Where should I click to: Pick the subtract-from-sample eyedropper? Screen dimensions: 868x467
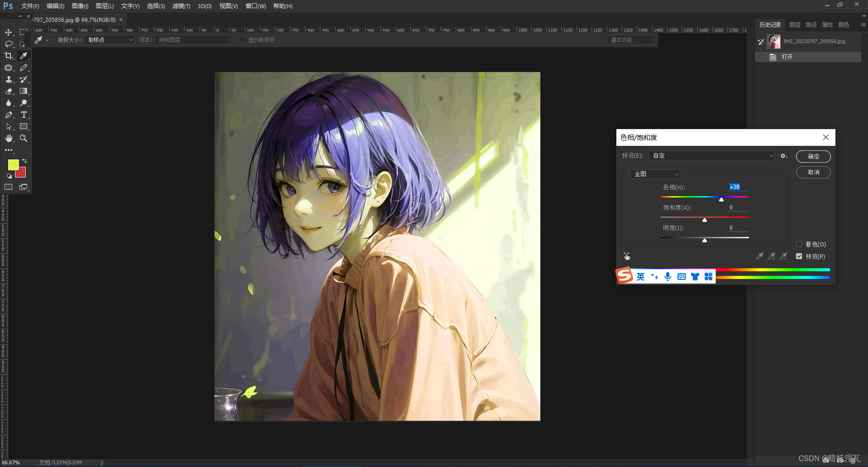783,256
